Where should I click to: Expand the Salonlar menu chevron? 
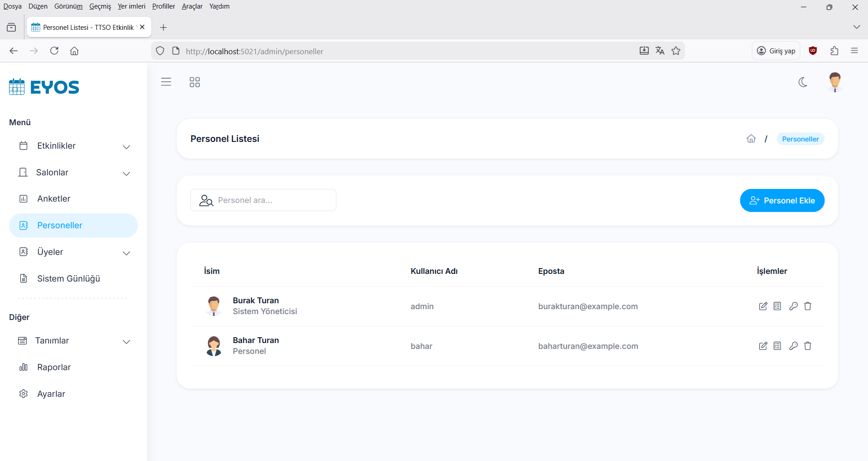pos(127,174)
